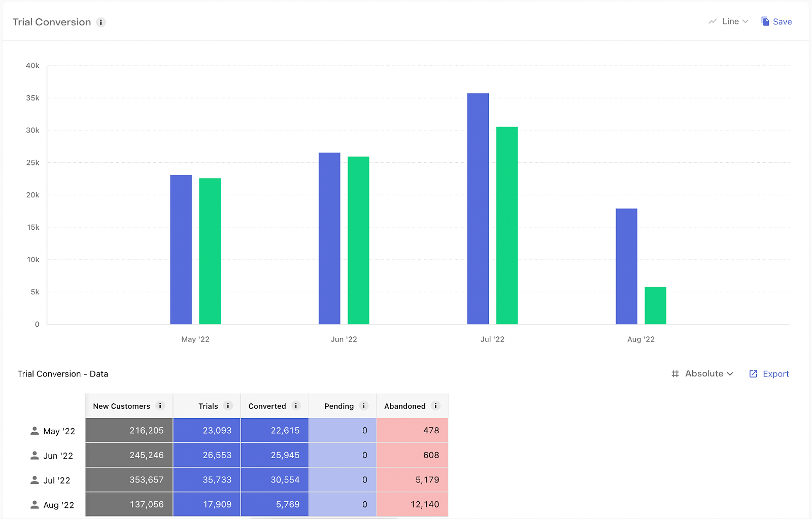Click the info icon next to New Customers
Screen dimensions: 812x519
160,406
